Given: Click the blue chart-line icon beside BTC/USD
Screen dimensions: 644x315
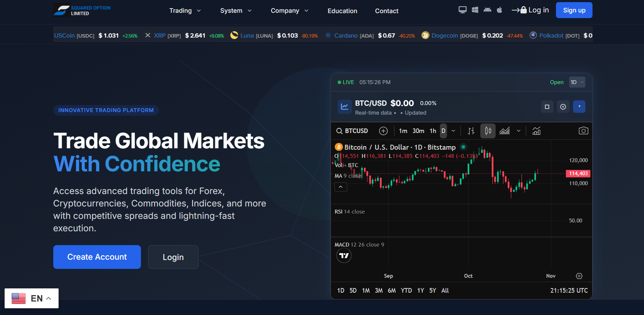Looking at the screenshot, I should click(x=344, y=107).
